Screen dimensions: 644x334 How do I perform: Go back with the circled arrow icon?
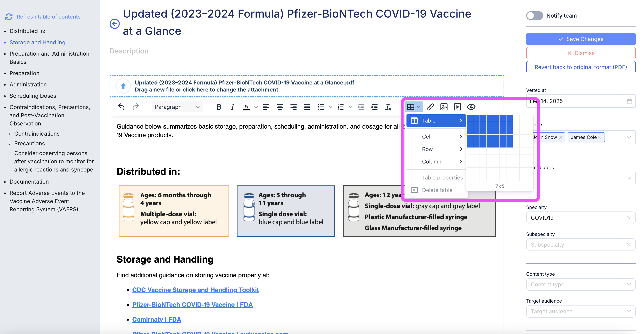[114, 24]
